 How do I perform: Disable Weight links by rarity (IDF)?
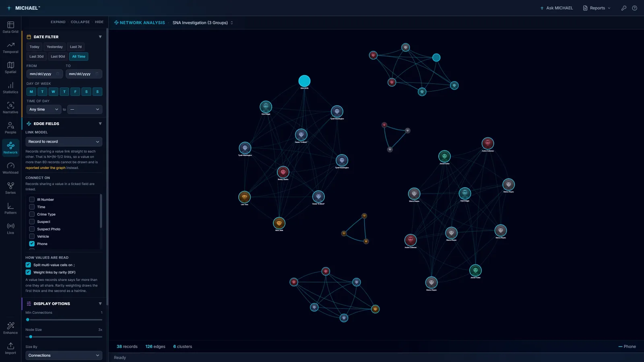click(28, 272)
